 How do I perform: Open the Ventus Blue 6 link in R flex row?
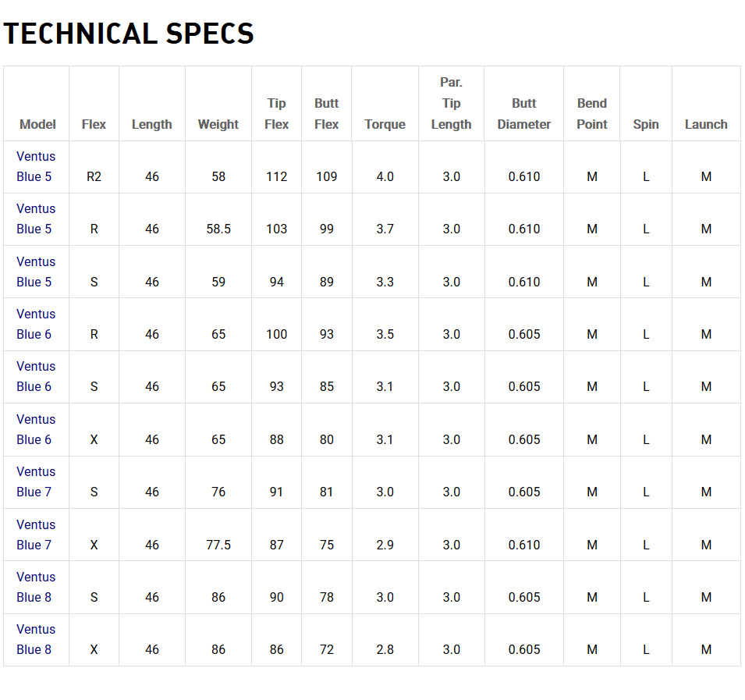click(35, 324)
